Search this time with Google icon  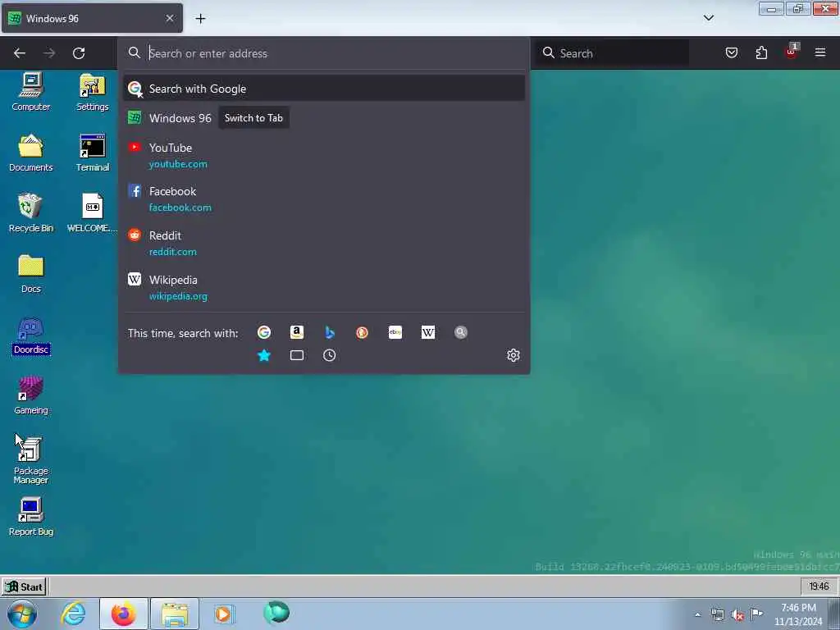[264, 333]
